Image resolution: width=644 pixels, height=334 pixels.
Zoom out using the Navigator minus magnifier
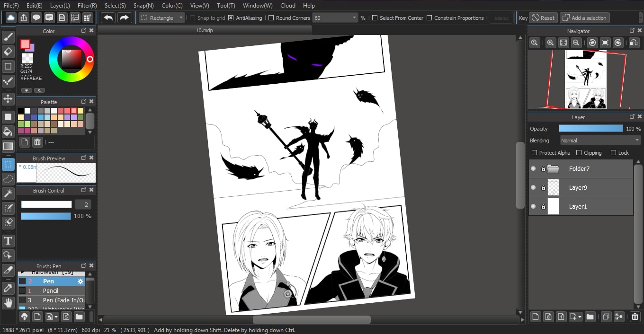click(576, 43)
